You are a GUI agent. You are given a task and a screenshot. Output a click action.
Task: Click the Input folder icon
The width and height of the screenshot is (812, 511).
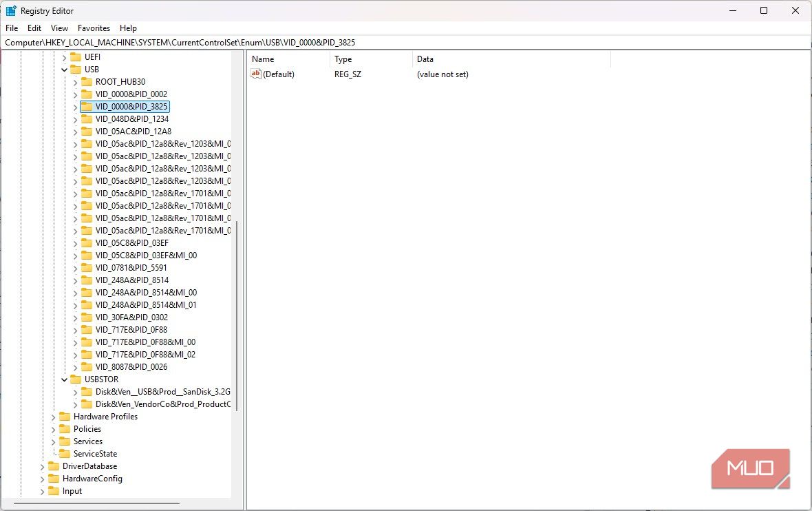54,491
